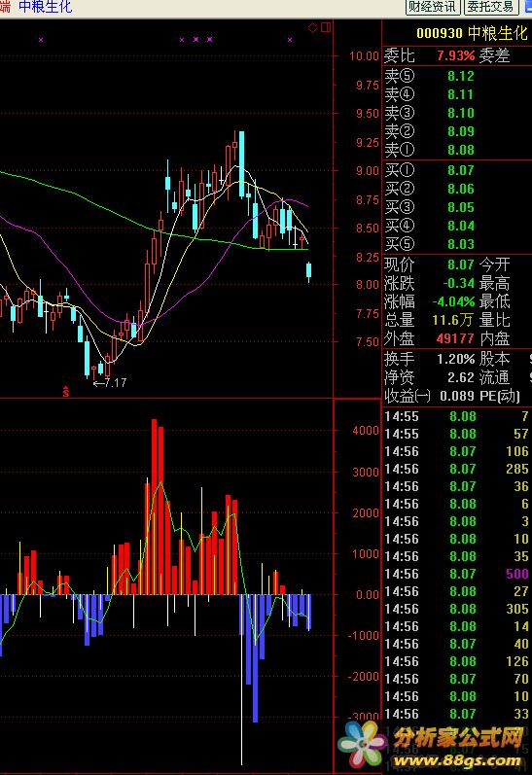Click the 换手 value 1.20%
Image resolution: width=532 pixels, height=775 pixels.
(455, 359)
